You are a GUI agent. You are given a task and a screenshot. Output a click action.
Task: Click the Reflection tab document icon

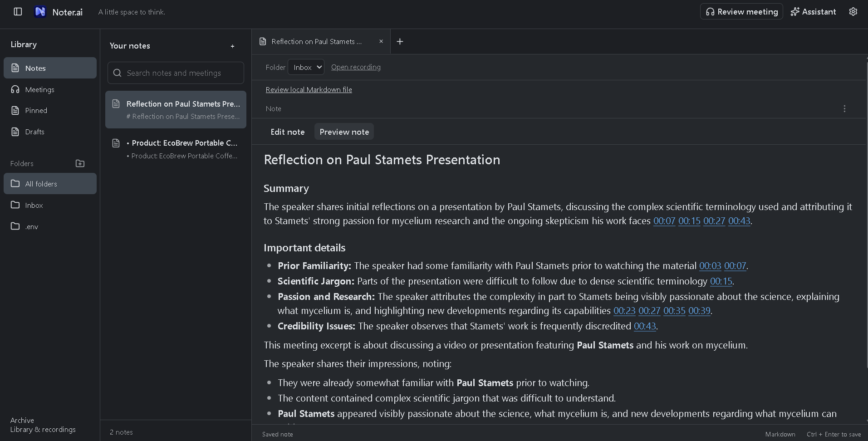(x=263, y=41)
